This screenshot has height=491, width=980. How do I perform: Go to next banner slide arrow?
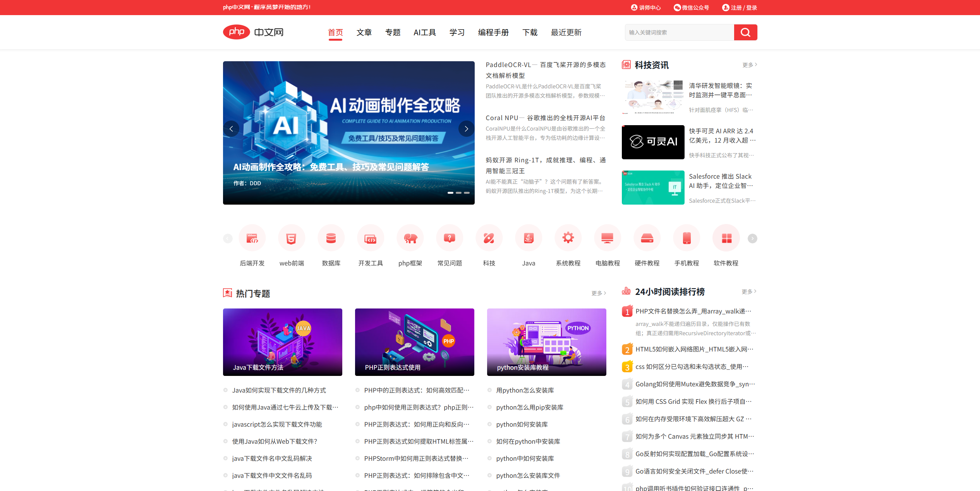tap(466, 129)
